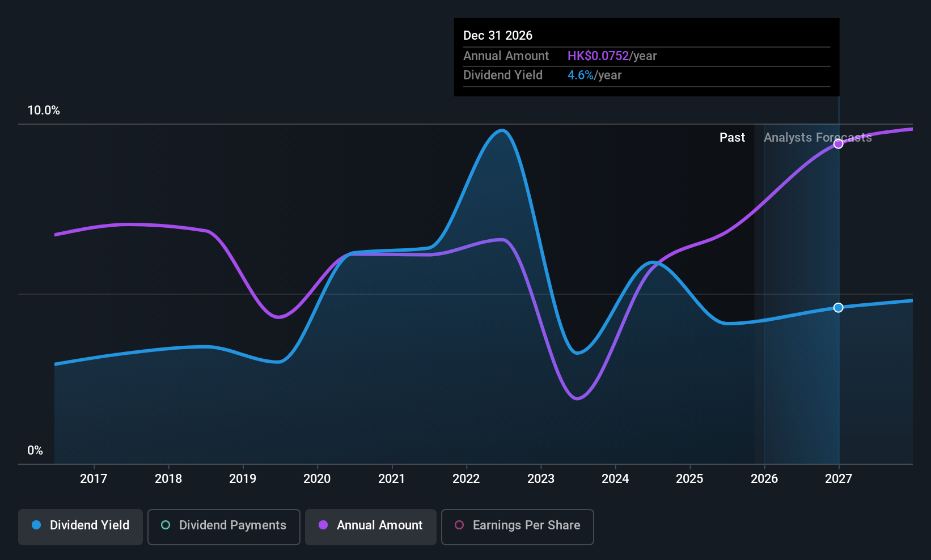Image resolution: width=931 pixels, height=560 pixels.
Task: Click the Annual Amount legend button
Action: coord(370,527)
